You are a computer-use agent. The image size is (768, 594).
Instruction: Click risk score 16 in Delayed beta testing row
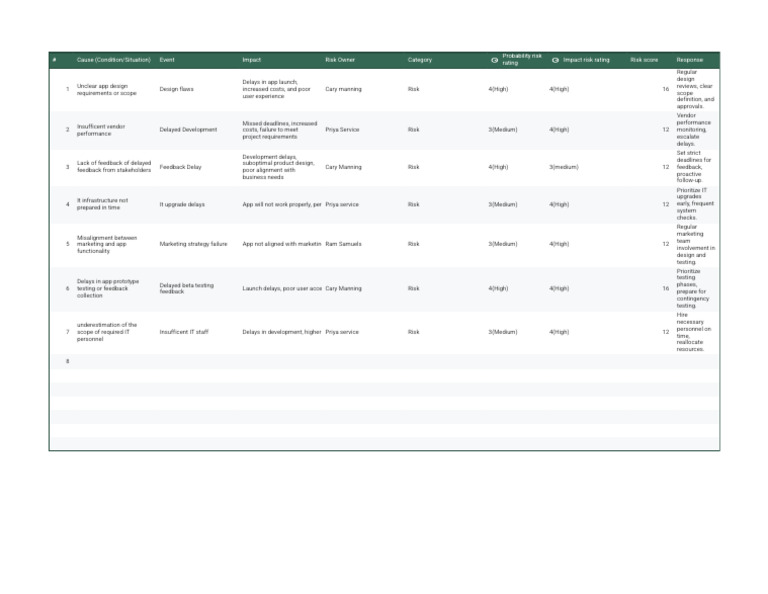[x=666, y=288]
